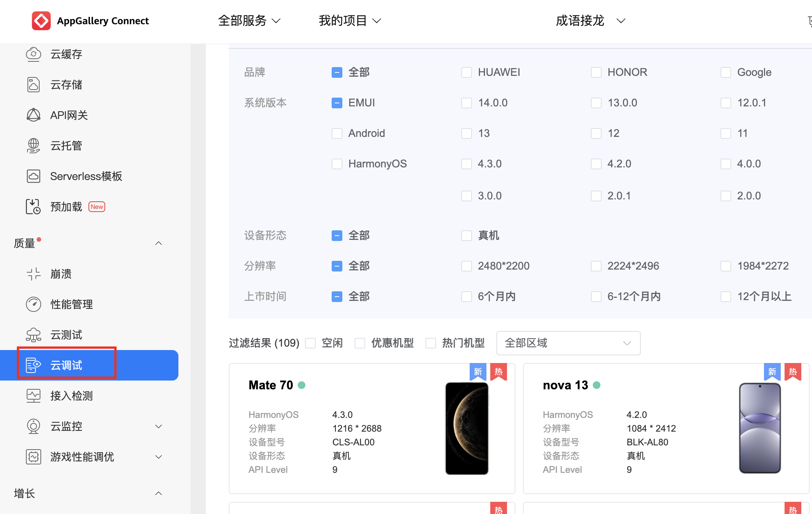Viewport: 812px width, 514px height.
Task: Check the 6个月内 release time checkbox
Action: [467, 297]
